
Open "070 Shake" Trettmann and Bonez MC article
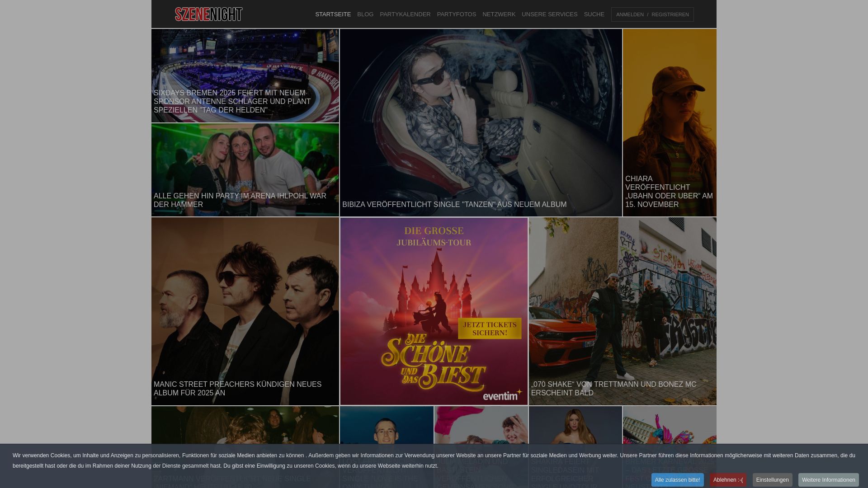pyautogui.click(x=623, y=311)
